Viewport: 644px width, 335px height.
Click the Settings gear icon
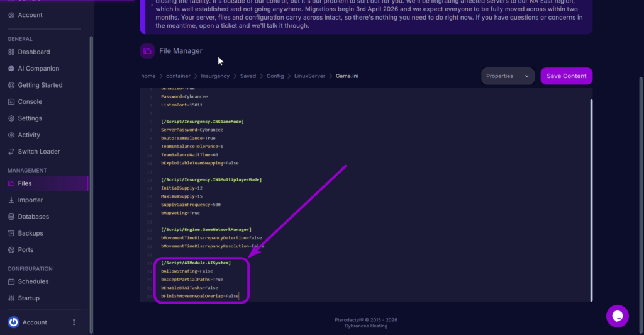pyautogui.click(x=11, y=118)
